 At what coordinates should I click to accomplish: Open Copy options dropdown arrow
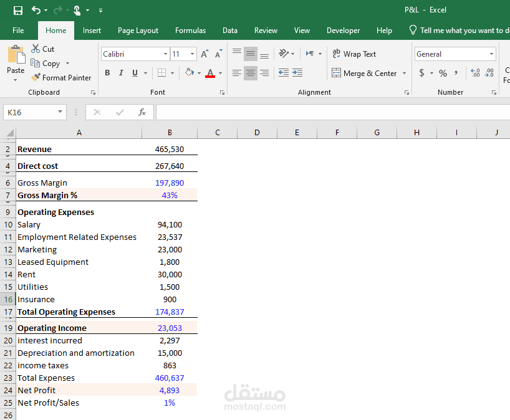click(x=68, y=63)
